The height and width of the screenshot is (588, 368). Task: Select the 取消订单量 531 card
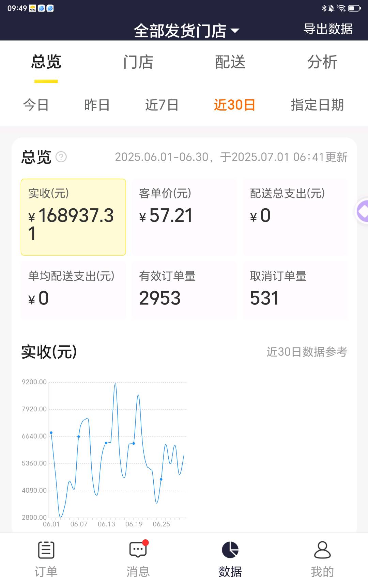click(x=295, y=290)
